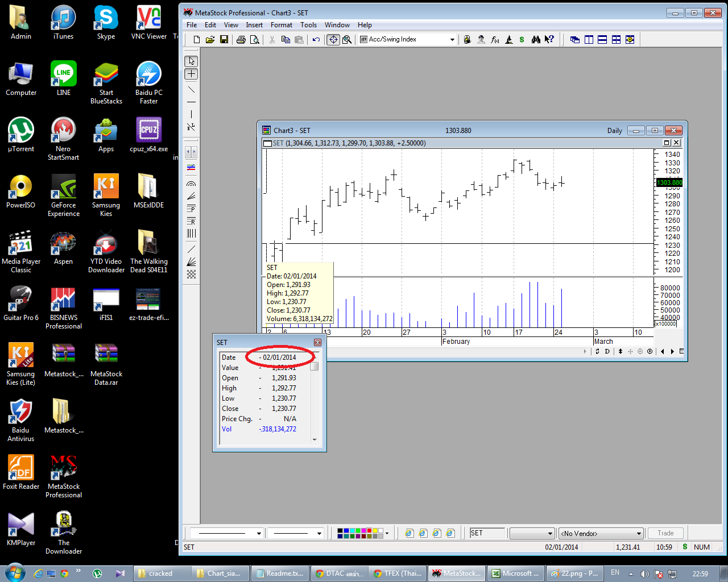Open the Window menu
The image size is (728, 582).
pos(337,25)
